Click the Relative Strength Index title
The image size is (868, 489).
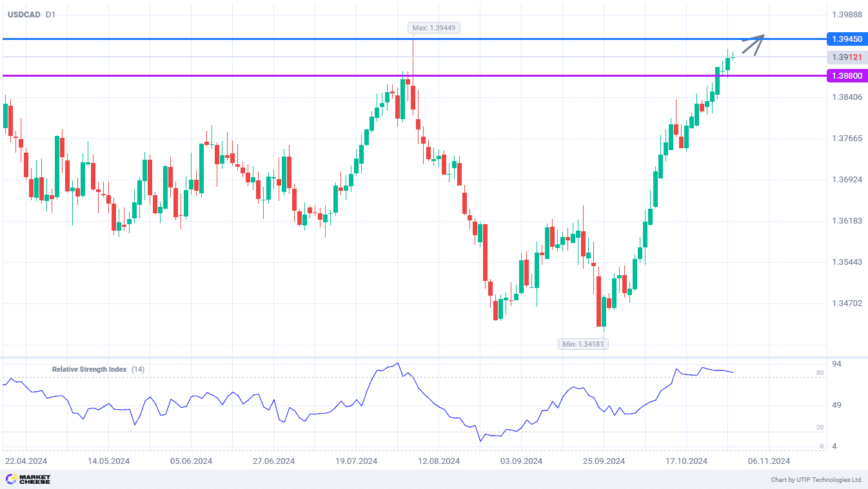click(x=89, y=369)
